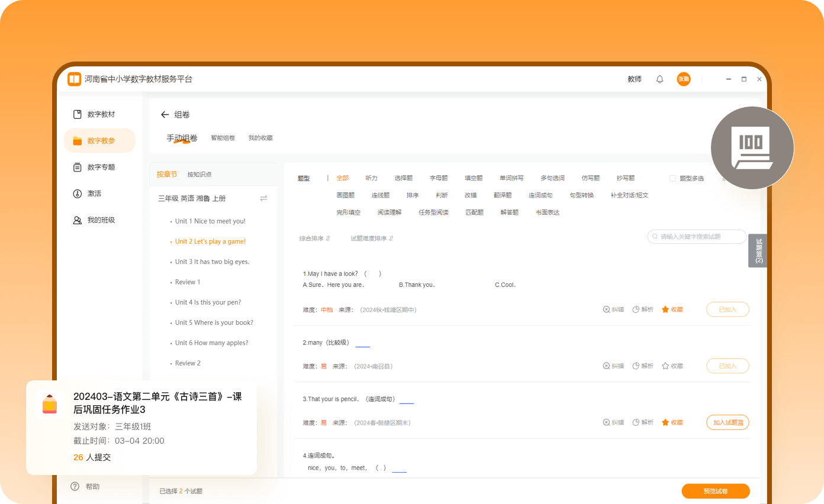Filter question type 听力
The width and height of the screenshot is (824, 504).
[372, 178]
